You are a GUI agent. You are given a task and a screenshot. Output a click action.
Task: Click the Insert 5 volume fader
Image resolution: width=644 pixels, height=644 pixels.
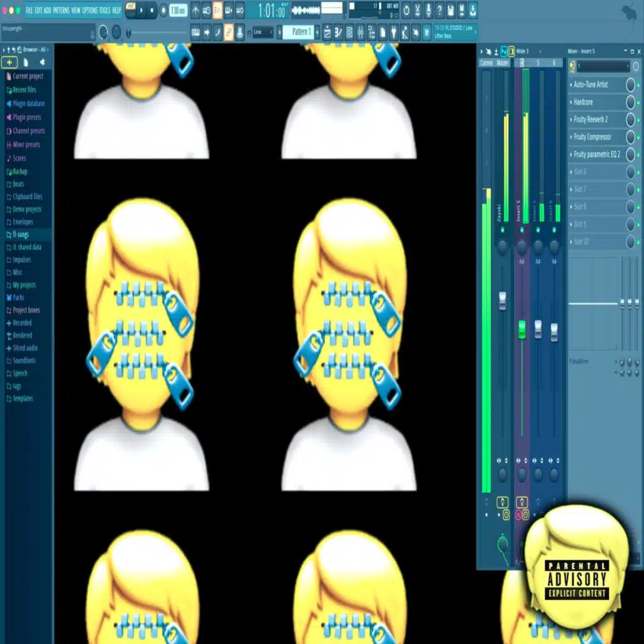point(521,330)
